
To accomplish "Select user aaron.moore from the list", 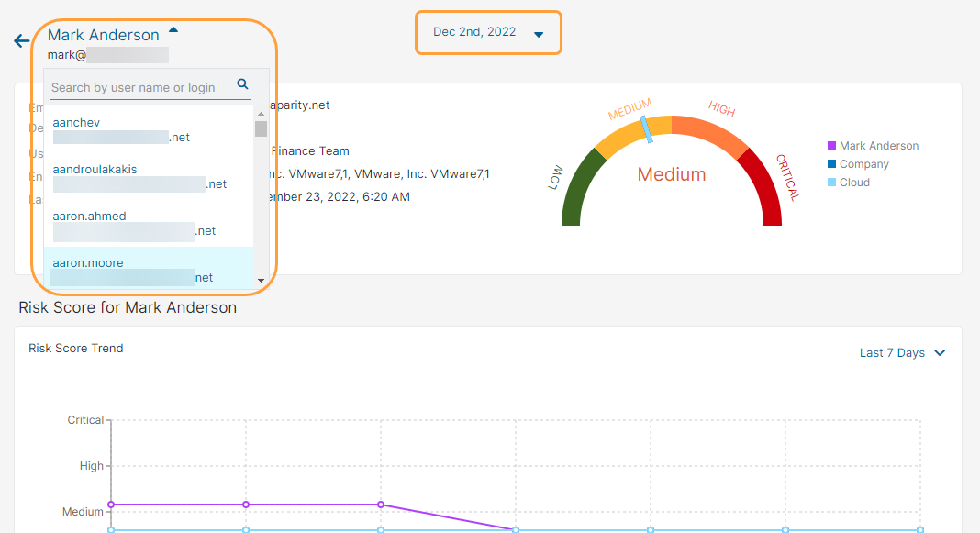I will (87, 262).
